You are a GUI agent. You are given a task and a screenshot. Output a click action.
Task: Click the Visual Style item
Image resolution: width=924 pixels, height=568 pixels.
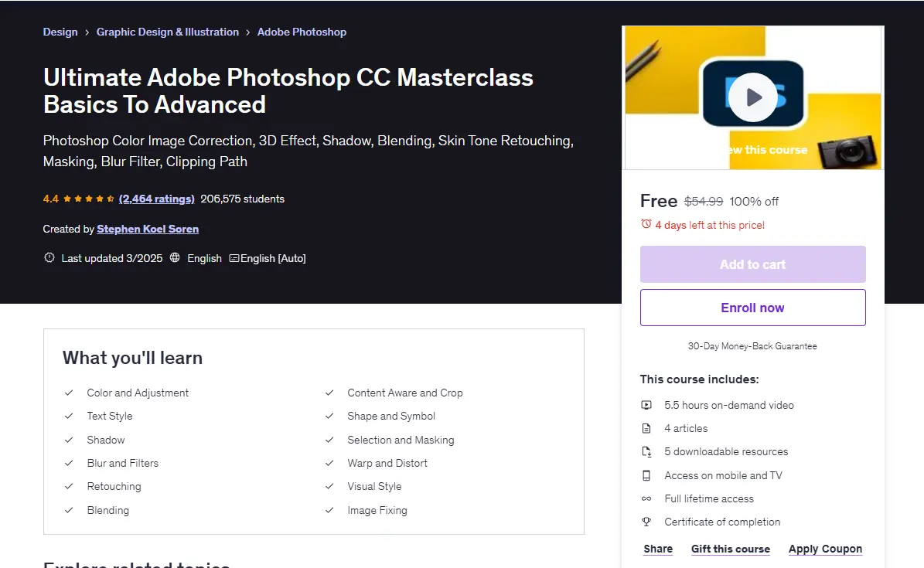point(374,487)
